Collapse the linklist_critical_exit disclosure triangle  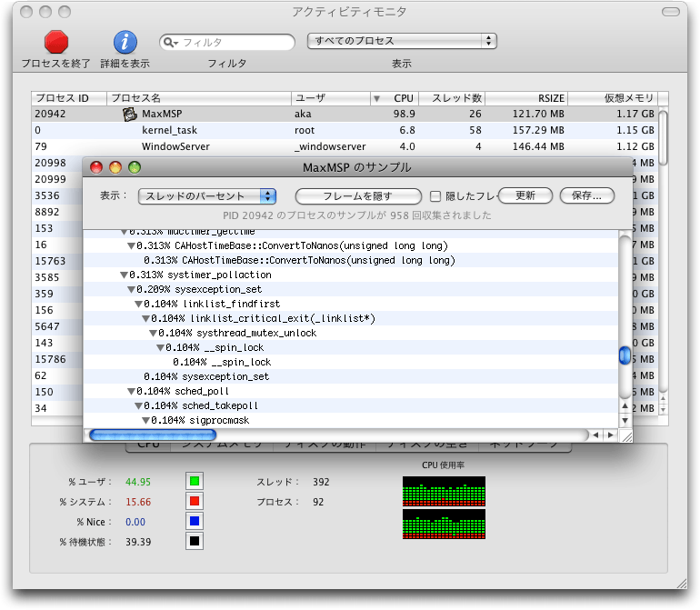[x=146, y=319]
